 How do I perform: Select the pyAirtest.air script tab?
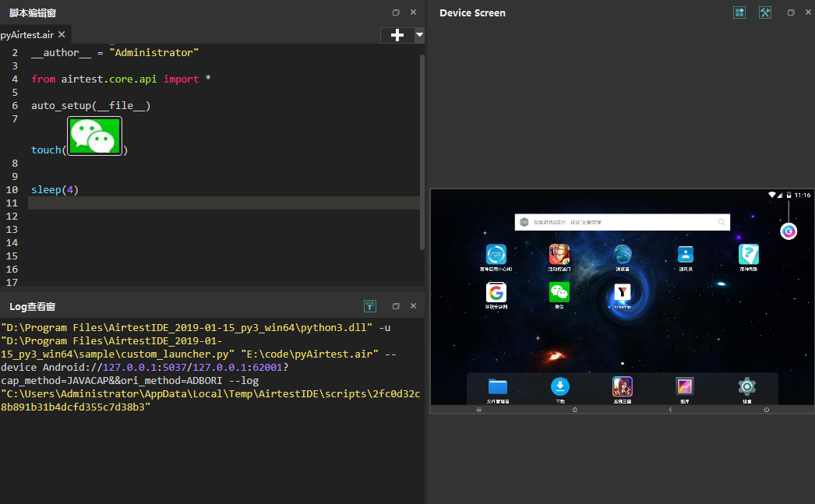(x=27, y=35)
